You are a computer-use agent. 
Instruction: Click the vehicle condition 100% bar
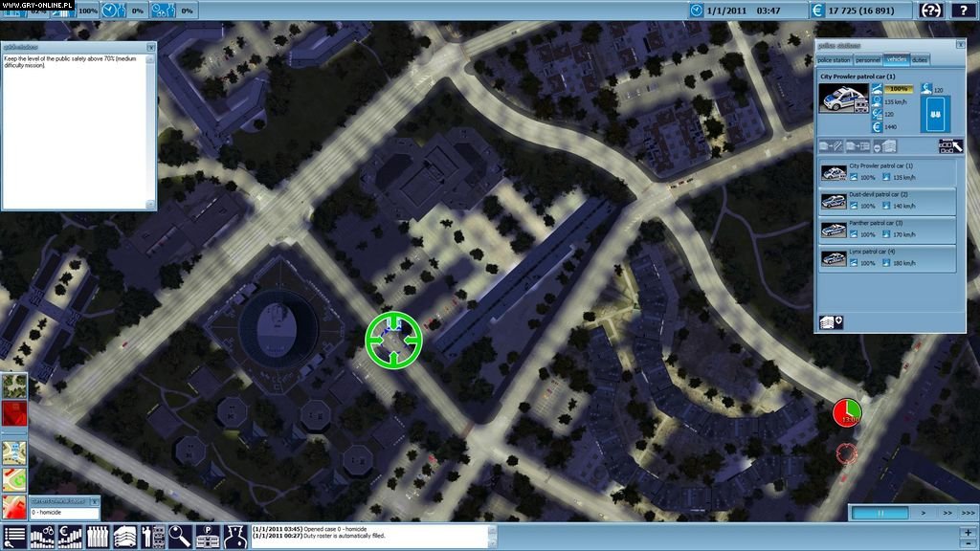[x=898, y=89]
